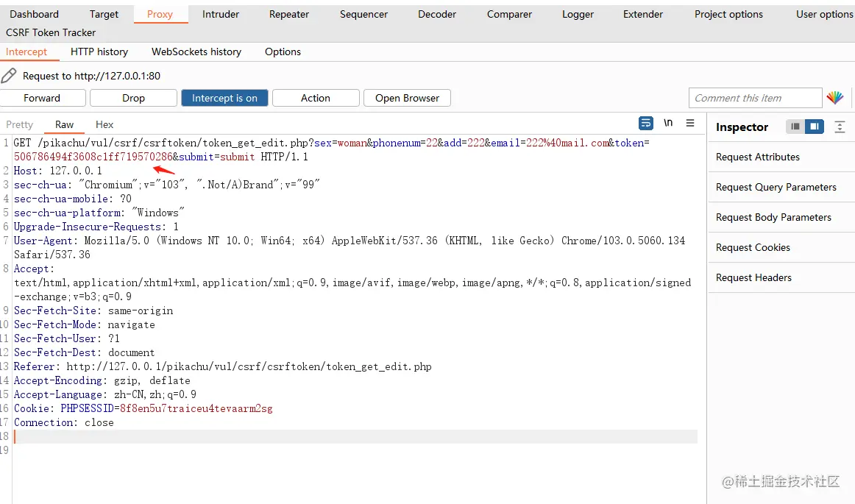855x504 pixels.
Task: Click Sec-Fetch-Mode: navigate line
Action: 85,324
